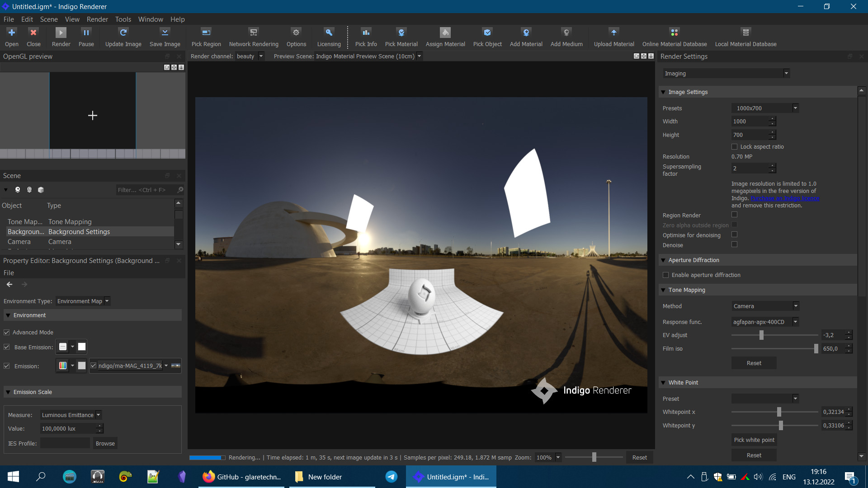Open the Scene menu

(49, 19)
